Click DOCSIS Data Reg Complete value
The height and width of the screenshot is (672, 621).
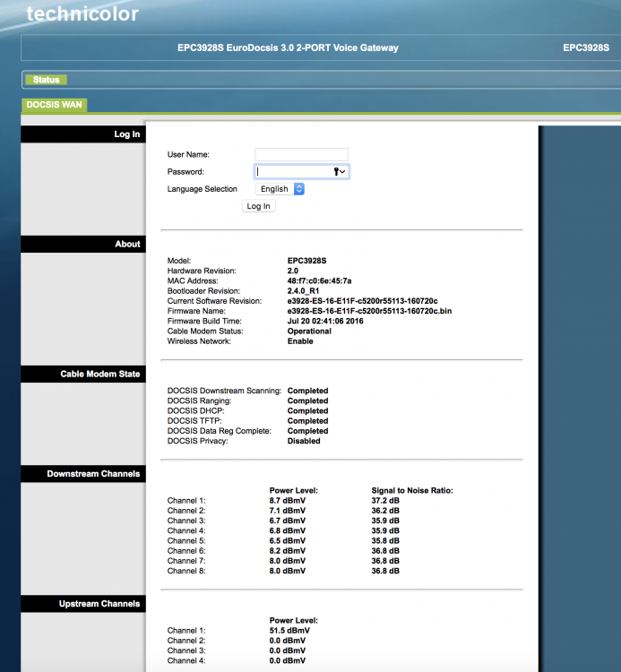307,431
